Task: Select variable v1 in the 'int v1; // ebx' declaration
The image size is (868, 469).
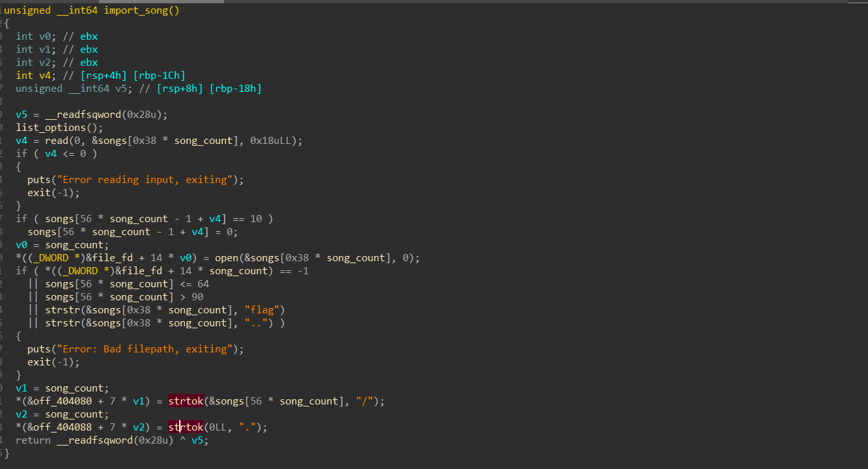Action: [x=44, y=50]
